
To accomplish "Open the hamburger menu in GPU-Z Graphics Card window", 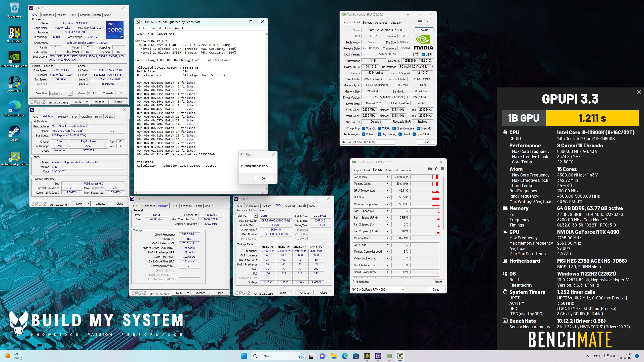I will pos(432,21).
